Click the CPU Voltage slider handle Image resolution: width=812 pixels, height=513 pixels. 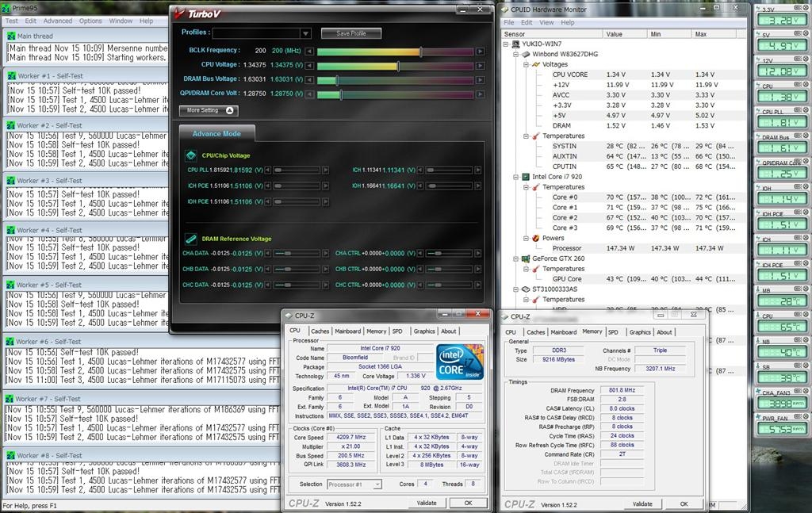point(398,66)
